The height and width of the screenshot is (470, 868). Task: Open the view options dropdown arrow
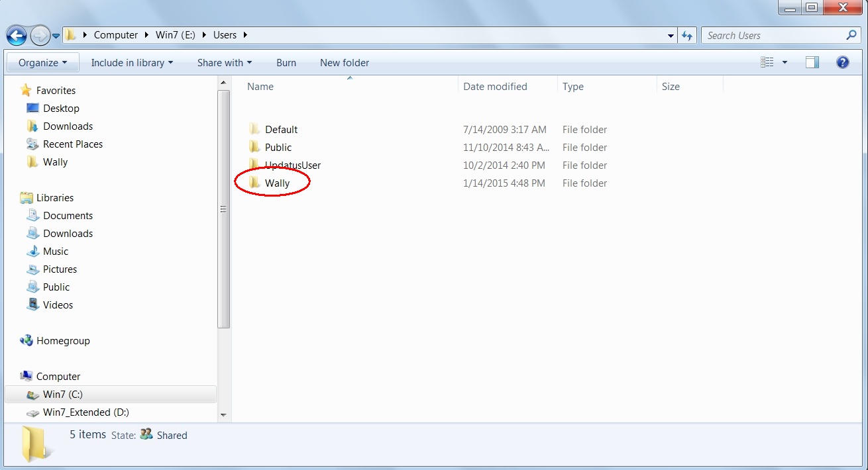click(785, 62)
